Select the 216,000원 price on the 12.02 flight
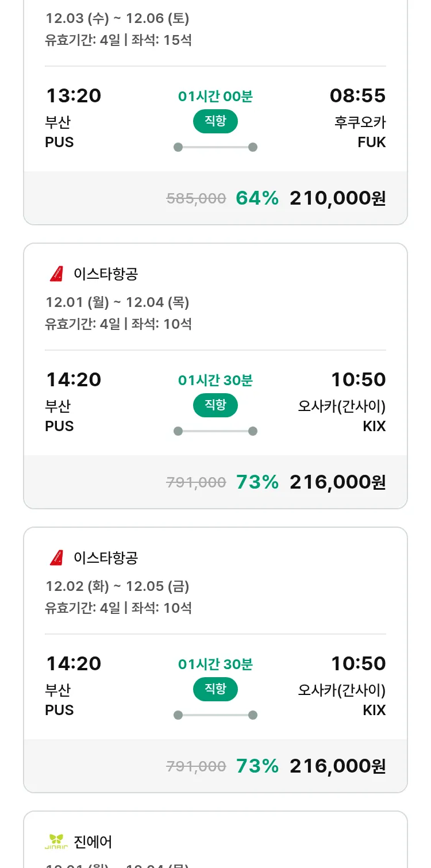 coord(337,766)
